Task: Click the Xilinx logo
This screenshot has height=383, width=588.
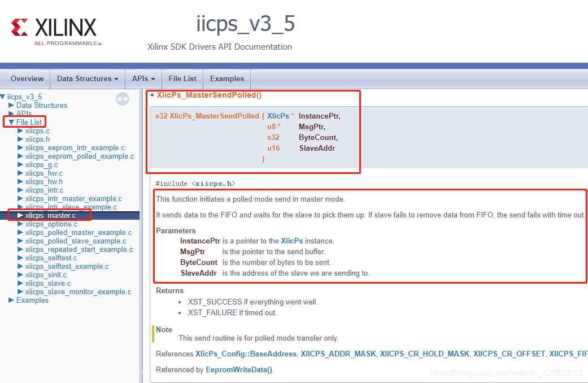Action: pyautogui.click(x=56, y=32)
